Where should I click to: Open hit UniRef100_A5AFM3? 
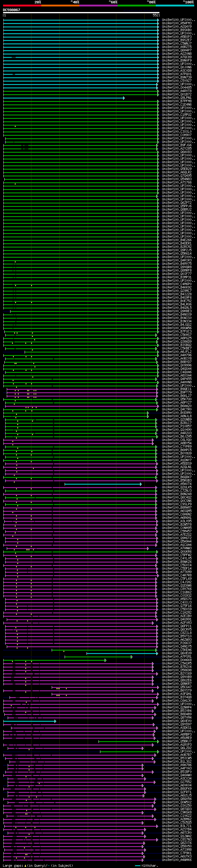tap(177, 24)
